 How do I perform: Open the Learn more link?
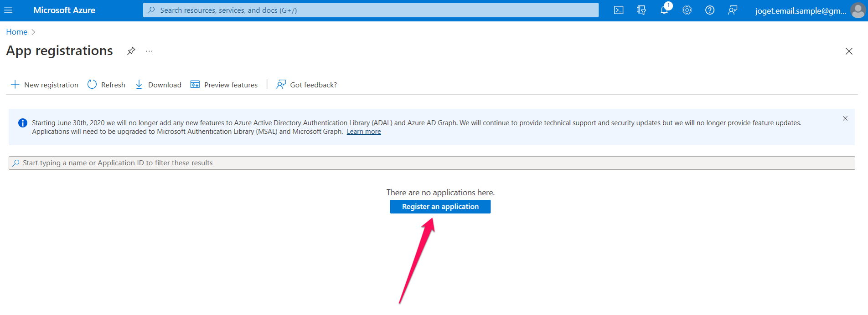click(364, 132)
